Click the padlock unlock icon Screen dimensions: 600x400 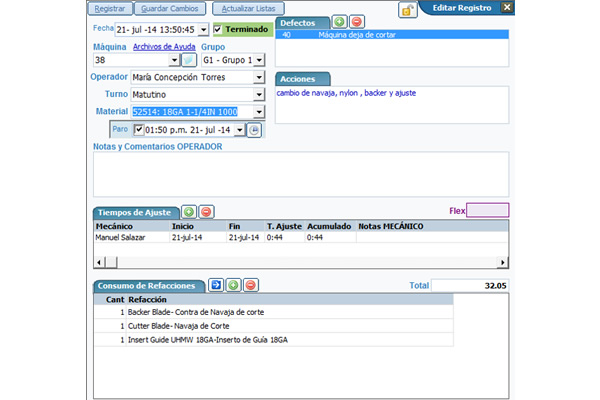[407, 10]
